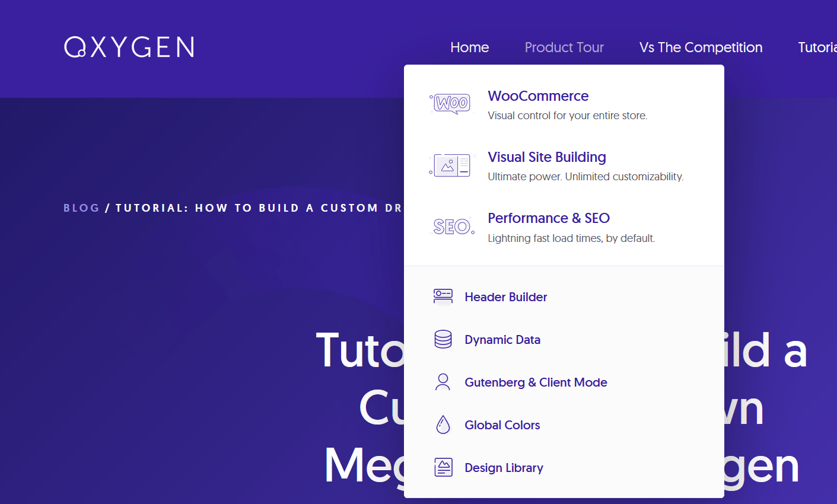This screenshot has height=504, width=837.
Task: Click 'Lightning fast load times, by default.' text
Action: [571, 238]
